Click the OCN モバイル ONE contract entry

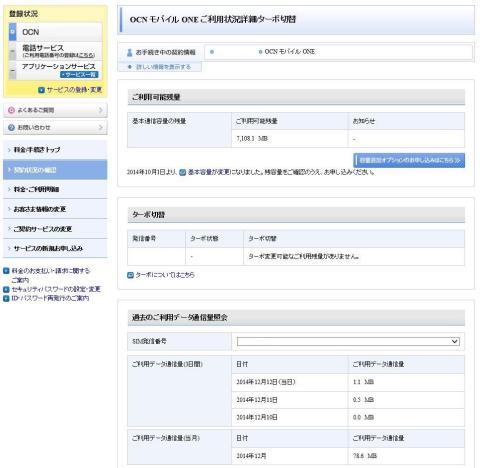pos(289,52)
